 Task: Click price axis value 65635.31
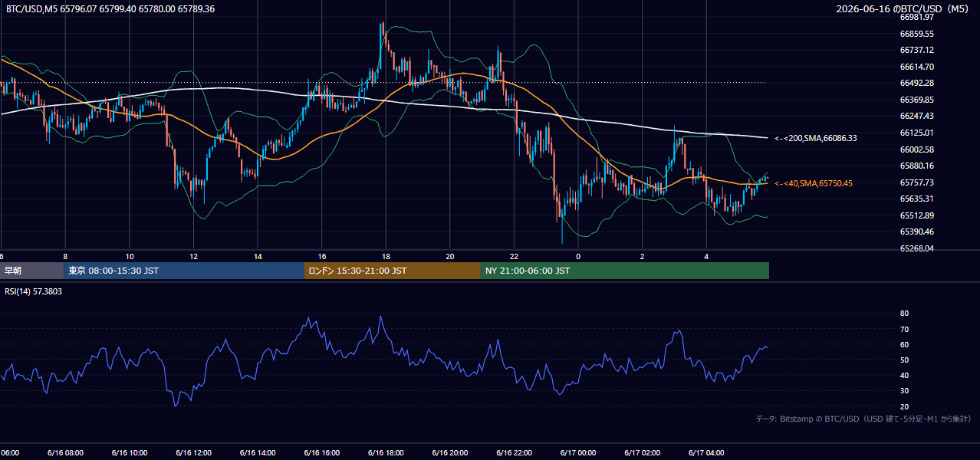916,199
